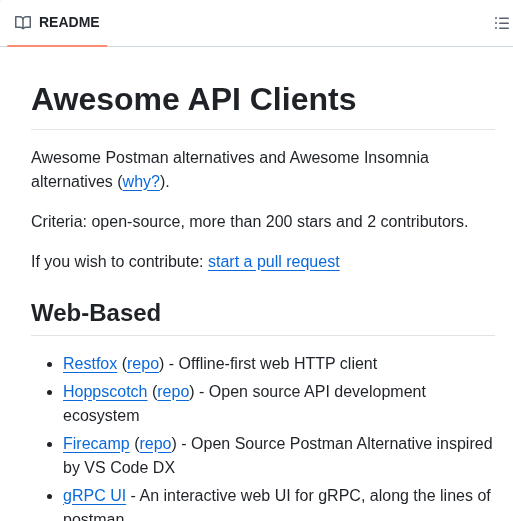The width and height of the screenshot is (513, 521).
Task: Visit the Hoppscotch link
Action: click(105, 392)
